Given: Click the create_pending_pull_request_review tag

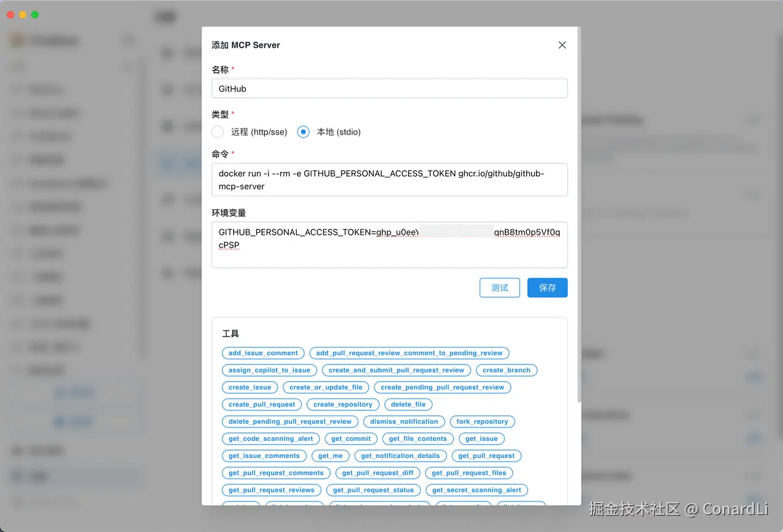Looking at the screenshot, I should [x=442, y=387].
